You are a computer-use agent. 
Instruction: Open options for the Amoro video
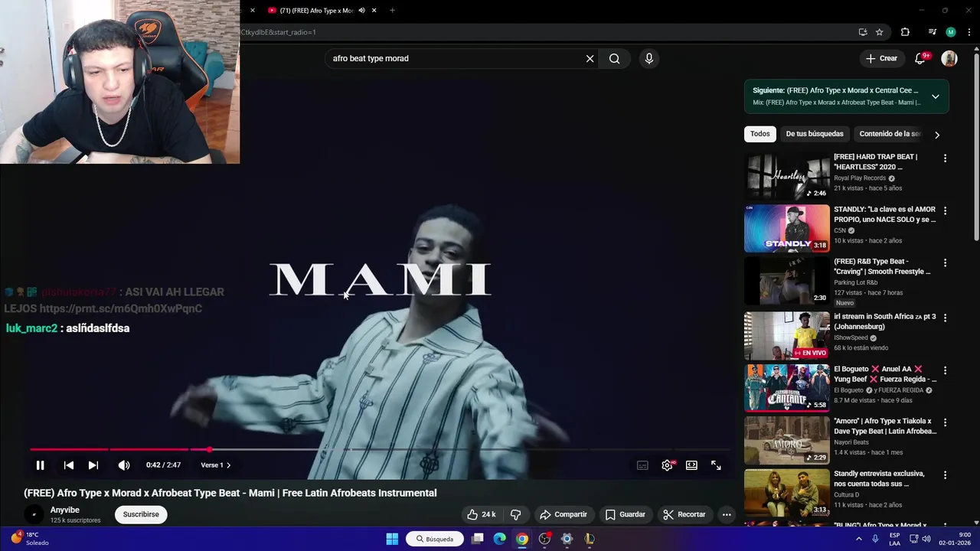click(945, 422)
